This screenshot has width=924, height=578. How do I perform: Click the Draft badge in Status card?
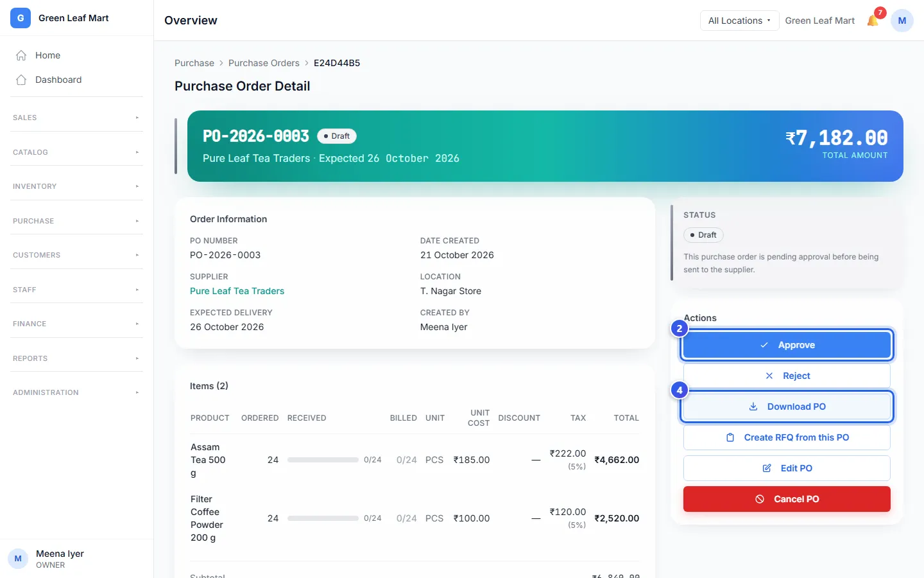click(x=703, y=235)
